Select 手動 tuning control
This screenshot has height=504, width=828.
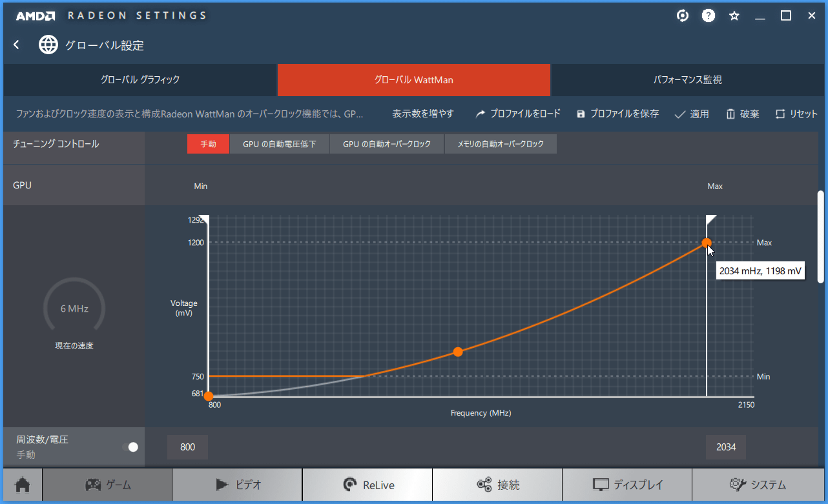click(x=208, y=144)
